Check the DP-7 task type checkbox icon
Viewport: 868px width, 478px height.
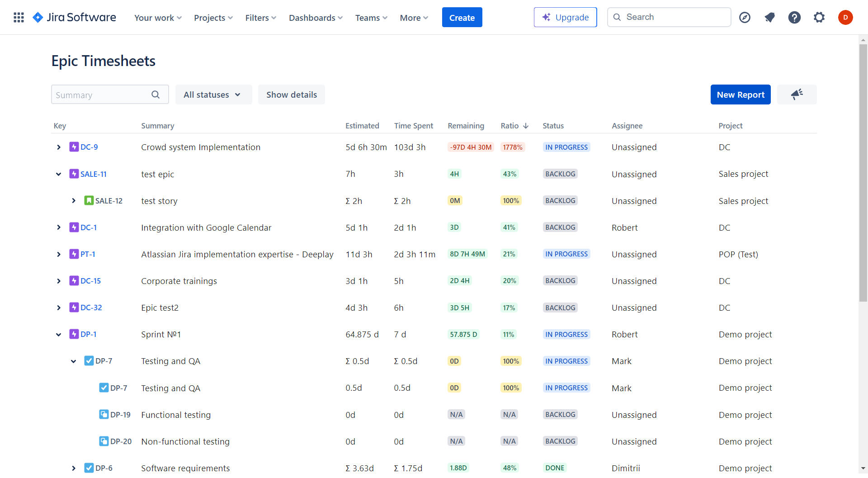coord(89,361)
